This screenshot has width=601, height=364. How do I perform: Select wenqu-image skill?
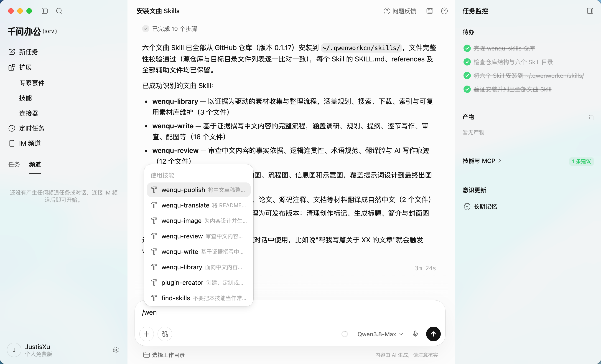pos(199,221)
